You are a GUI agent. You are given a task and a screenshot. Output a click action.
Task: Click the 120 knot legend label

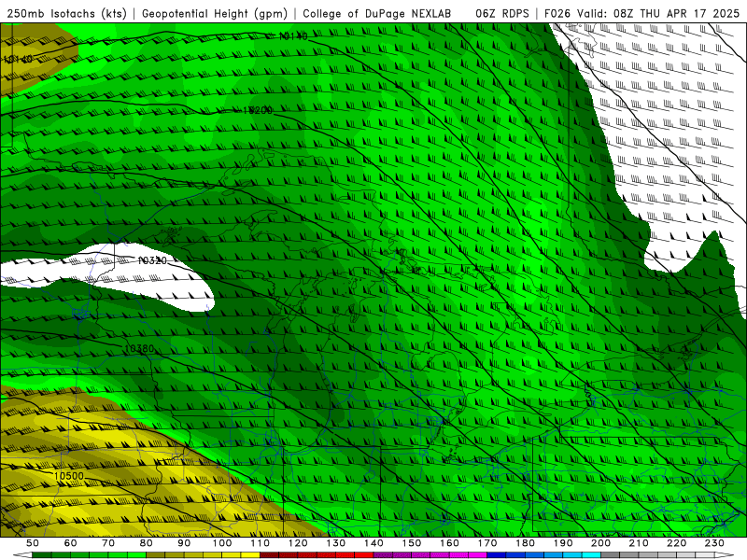pyautogui.click(x=298, y=543)
